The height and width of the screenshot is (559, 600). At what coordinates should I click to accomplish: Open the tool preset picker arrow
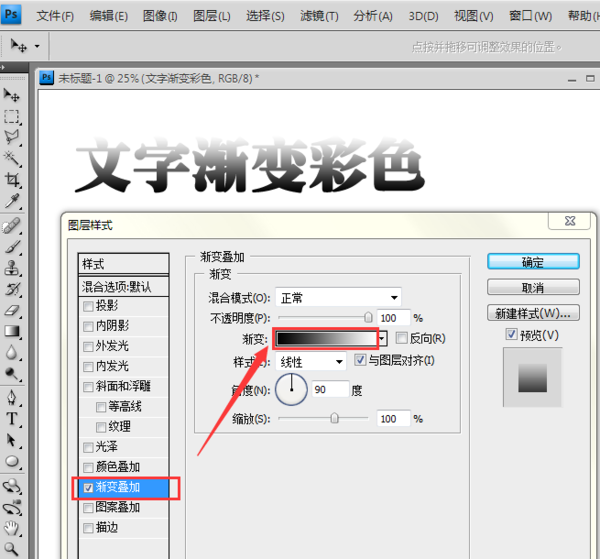pos(37,46)
